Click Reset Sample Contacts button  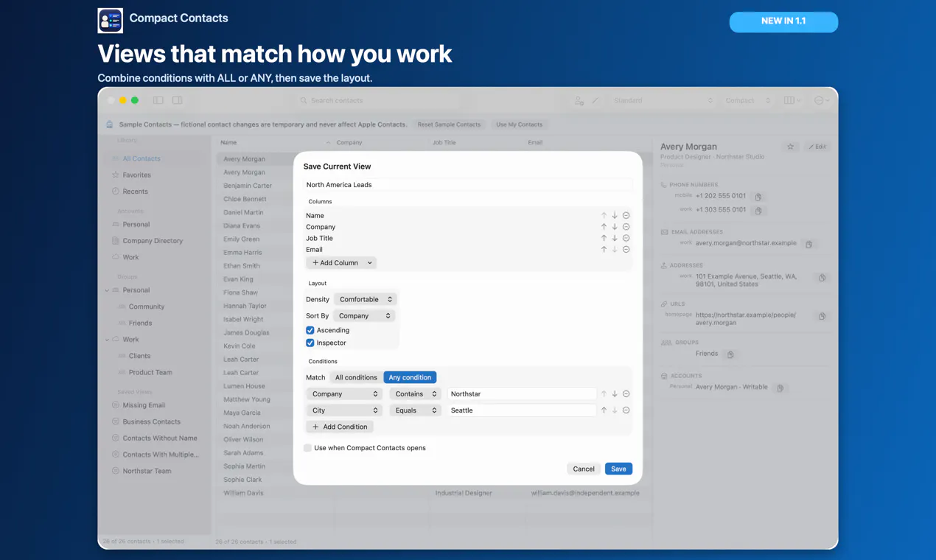click(449, 125)
